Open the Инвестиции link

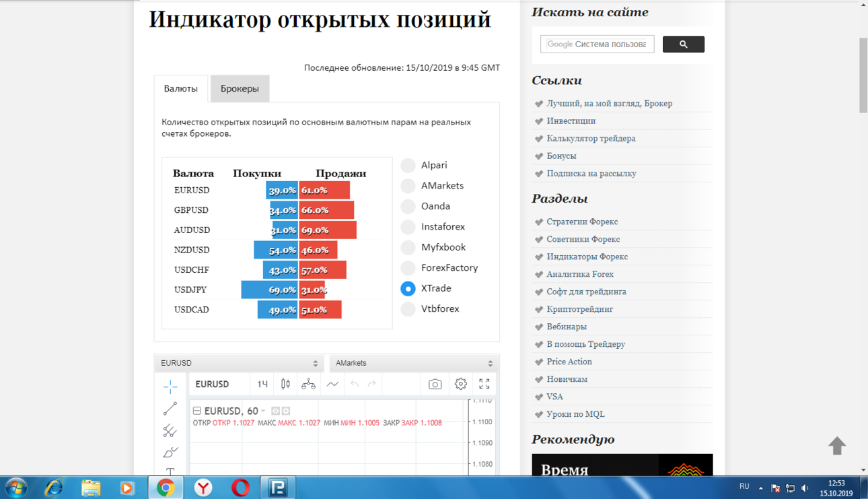point(571,121)
